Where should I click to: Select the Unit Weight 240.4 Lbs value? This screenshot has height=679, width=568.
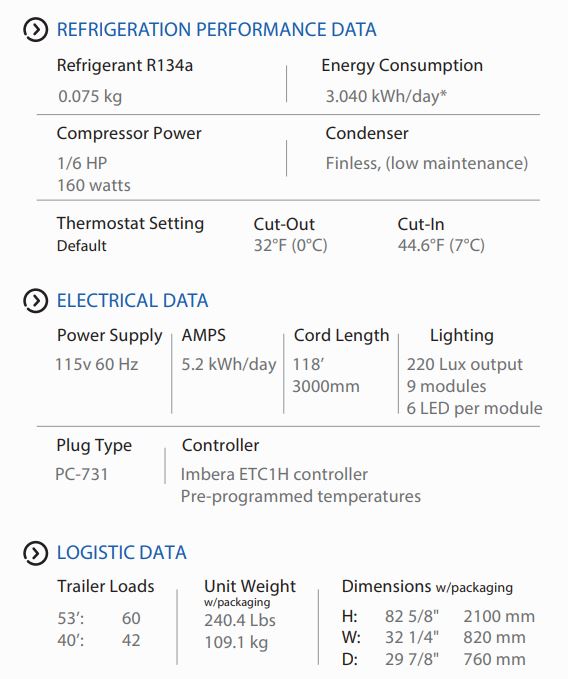point(240,620)
